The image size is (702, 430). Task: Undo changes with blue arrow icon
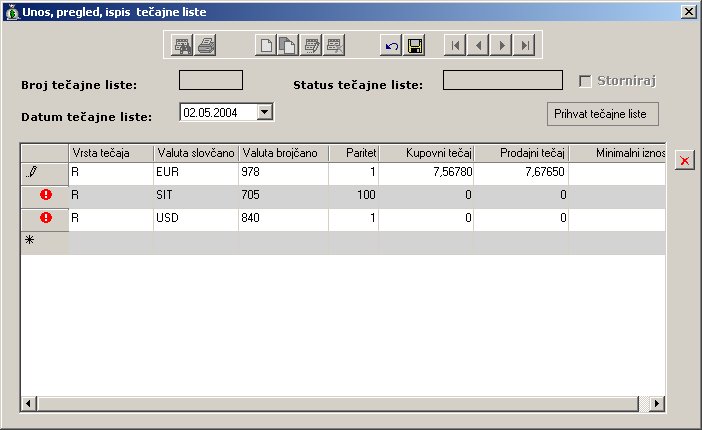[391, 45]
